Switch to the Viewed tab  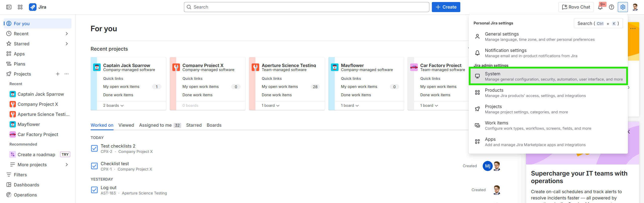pos(126,125)
